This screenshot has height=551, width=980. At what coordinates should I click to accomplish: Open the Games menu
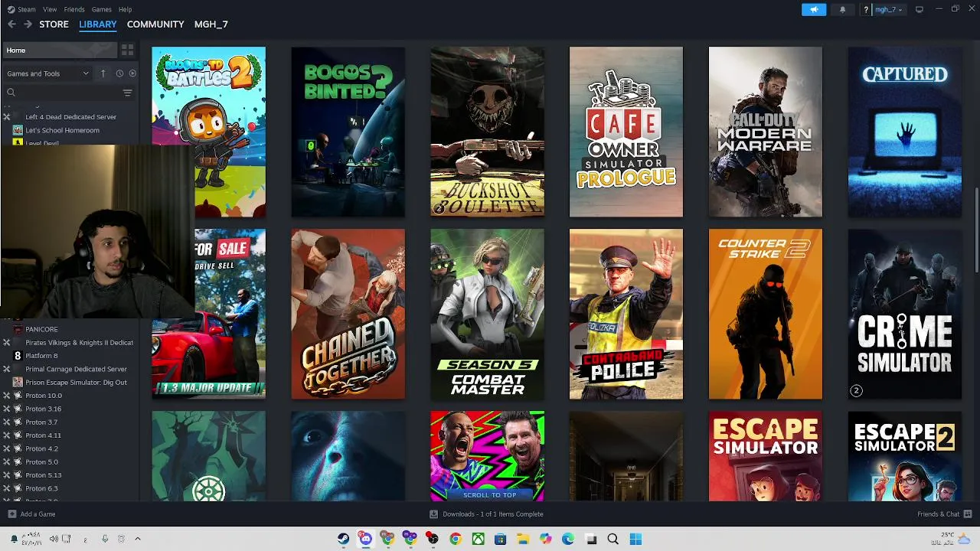coord(101,9)
